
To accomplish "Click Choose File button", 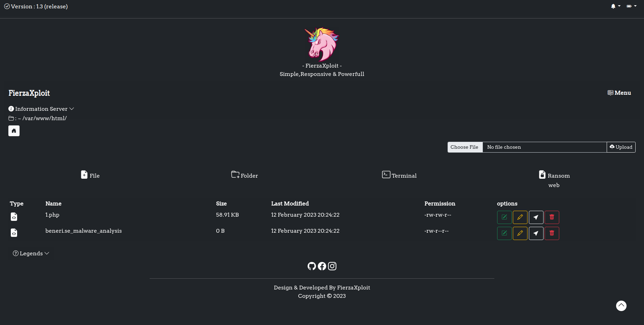I will 464,147.
